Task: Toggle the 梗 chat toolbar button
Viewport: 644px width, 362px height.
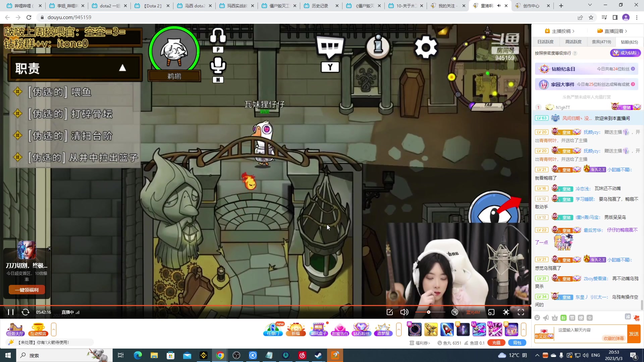Action: [x=581, y=318]
